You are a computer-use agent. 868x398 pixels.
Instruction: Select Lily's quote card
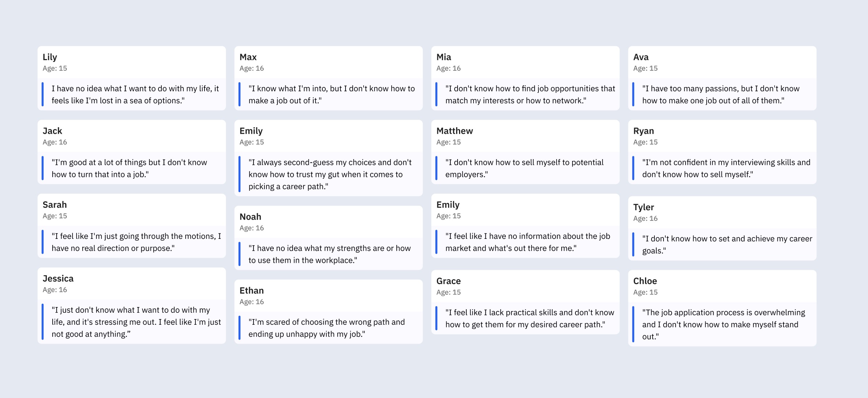[132, 78]
